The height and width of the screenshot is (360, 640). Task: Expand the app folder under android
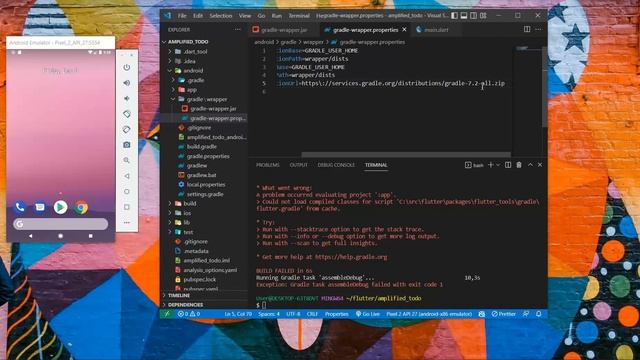pyautogui.click(x=173, y=89)
